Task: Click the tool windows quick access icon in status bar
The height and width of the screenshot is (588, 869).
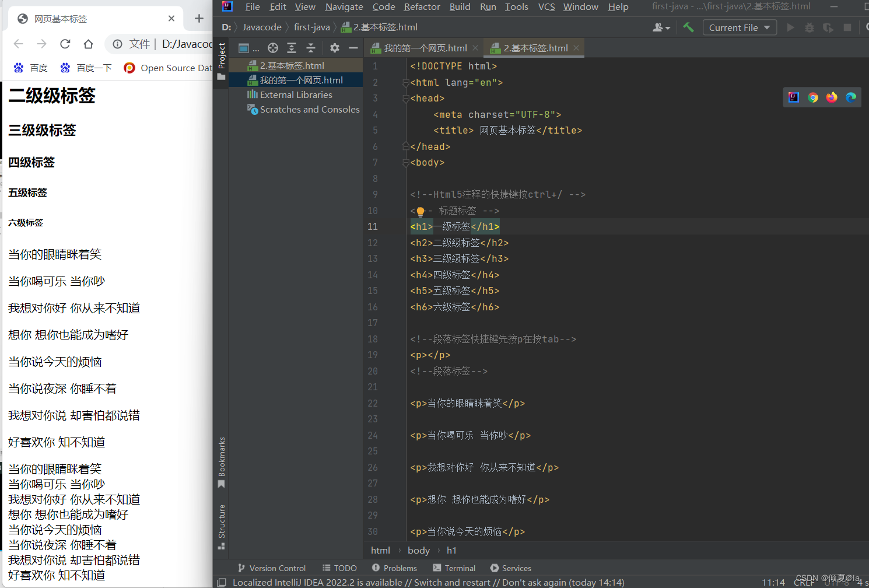Action: pyautogui.click(x=222, y=582)
